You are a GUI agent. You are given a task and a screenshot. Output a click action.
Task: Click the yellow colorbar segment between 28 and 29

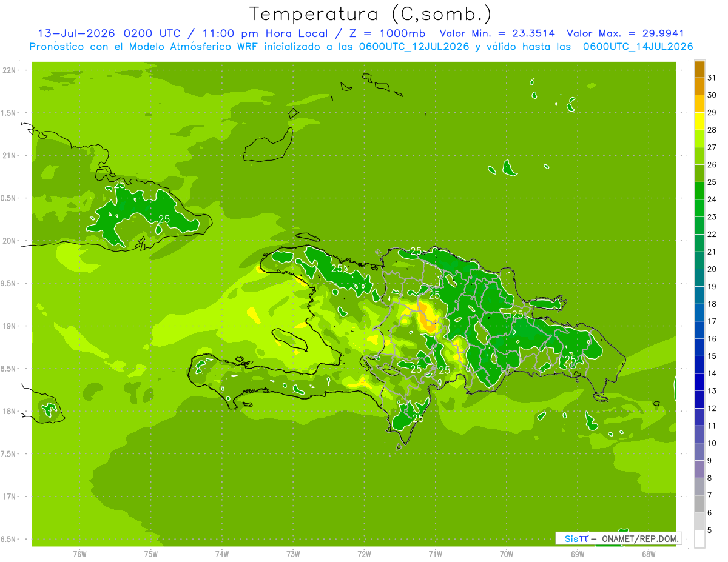click(699, 121)
